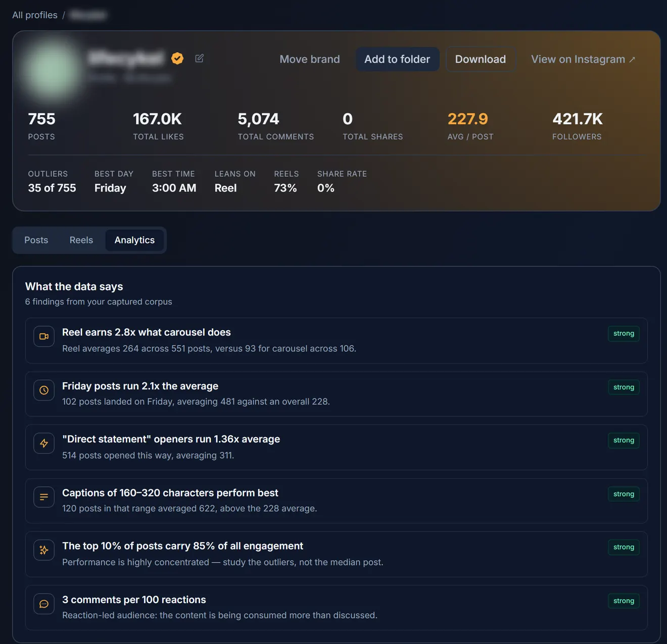
Task: Click "Direct statement openers run 1.36x average" heading
Action: tap(171, 439)
